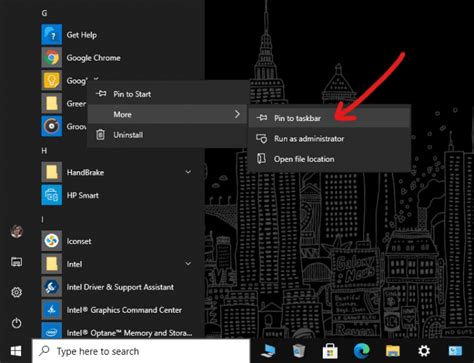This screenshot has height=363, width=474.
Task: Click the yellow Google Keep icon
Action: coord(52,80)
